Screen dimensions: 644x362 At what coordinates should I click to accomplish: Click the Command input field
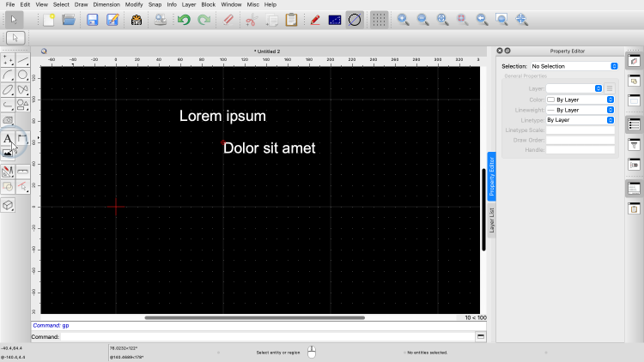point(268,337)
